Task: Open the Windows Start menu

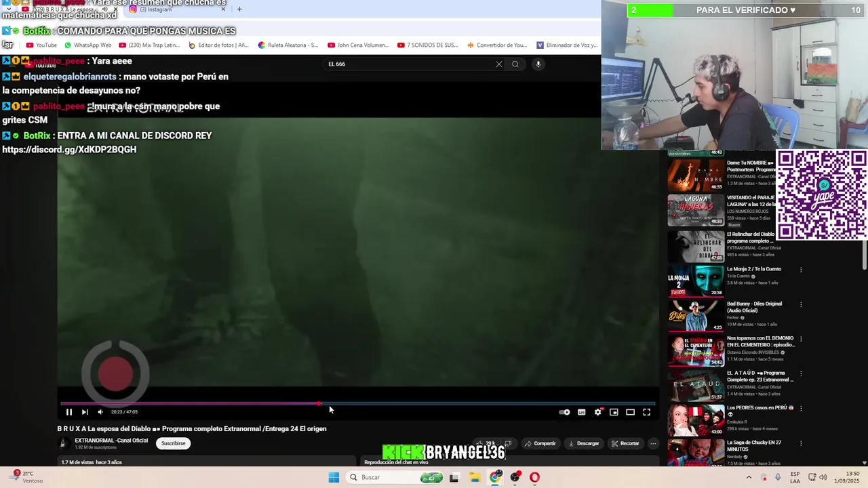Action: [334, 477]
